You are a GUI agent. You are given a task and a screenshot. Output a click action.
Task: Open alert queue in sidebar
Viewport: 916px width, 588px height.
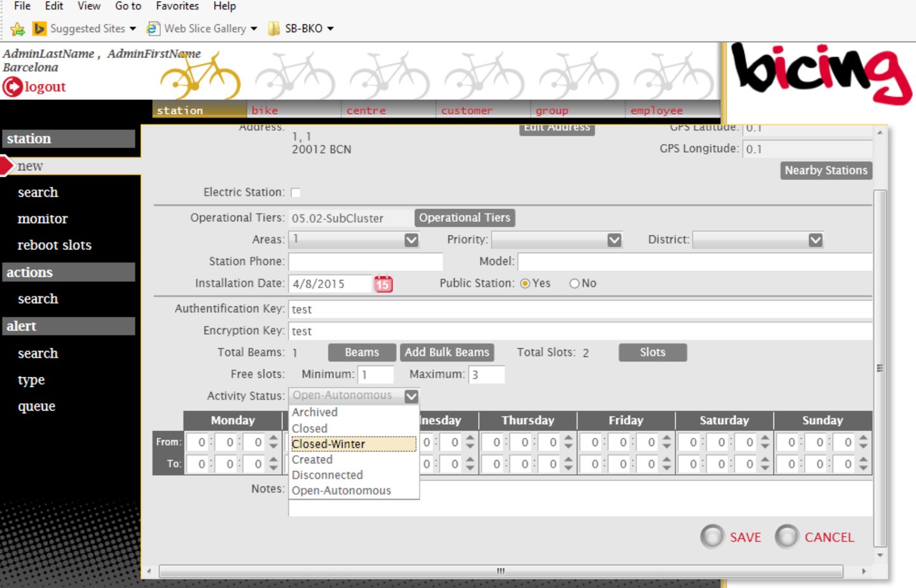click(36, 406)
